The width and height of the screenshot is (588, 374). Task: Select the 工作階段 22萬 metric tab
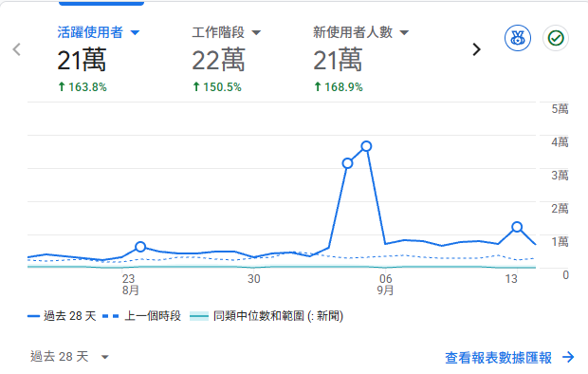[x=226, y=59]
